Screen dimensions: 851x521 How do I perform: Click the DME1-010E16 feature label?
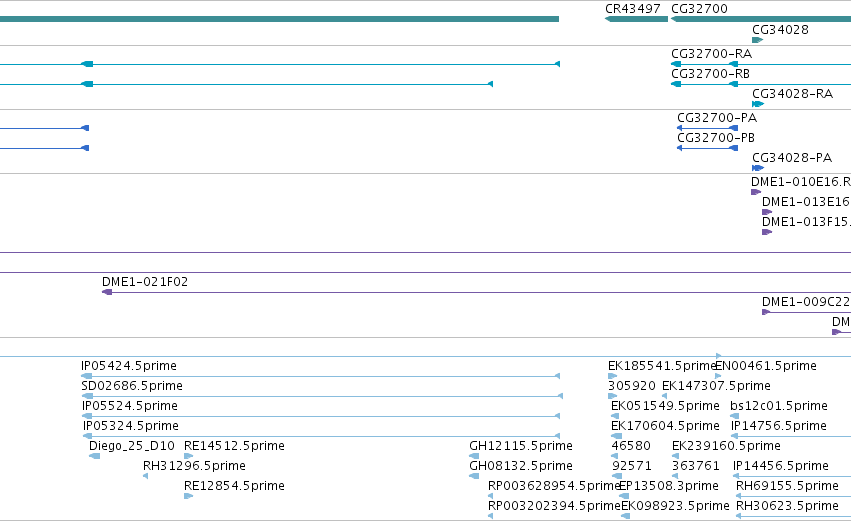coord(801,182)
